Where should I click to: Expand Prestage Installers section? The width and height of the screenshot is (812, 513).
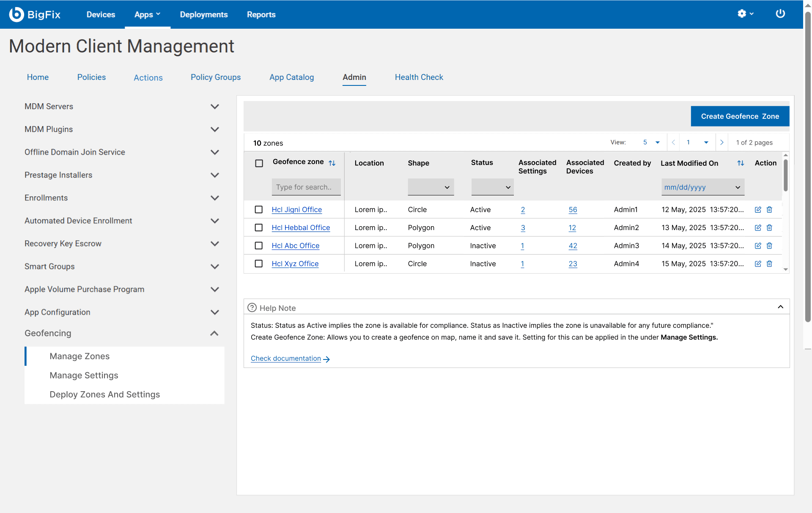[215, 175]
